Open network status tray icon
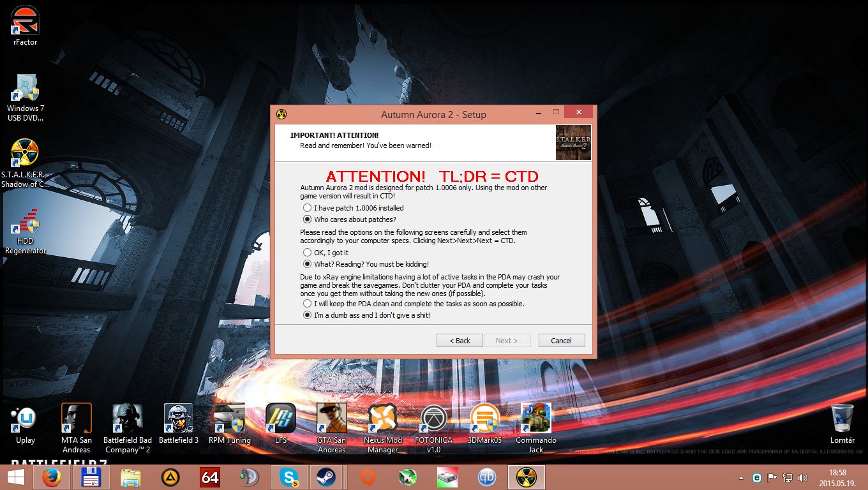 coord(788,477)
